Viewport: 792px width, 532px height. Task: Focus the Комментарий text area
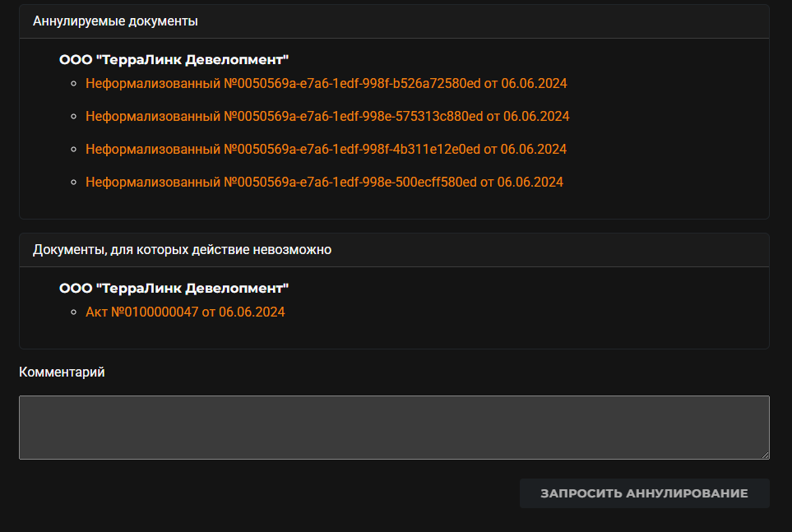[394, 428]
